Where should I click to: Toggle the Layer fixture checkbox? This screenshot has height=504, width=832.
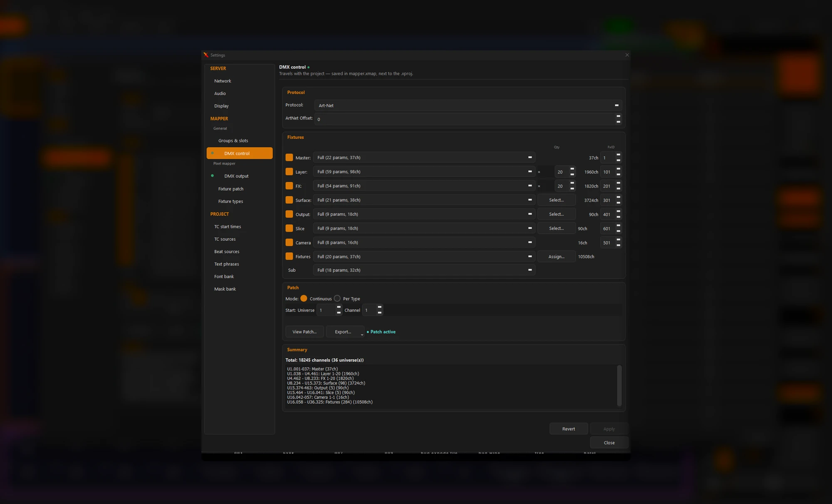[289, 172]
